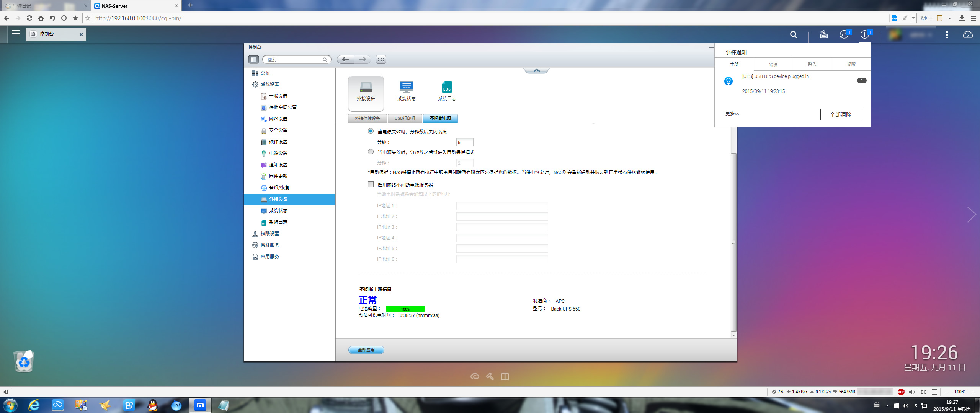Reload the browser page
The image size is (980, 413).
coord(29,18)
